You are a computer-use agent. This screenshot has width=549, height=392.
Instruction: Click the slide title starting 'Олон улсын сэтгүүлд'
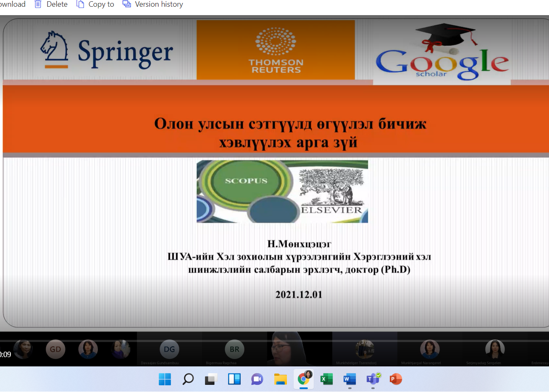tap(290, 133)
